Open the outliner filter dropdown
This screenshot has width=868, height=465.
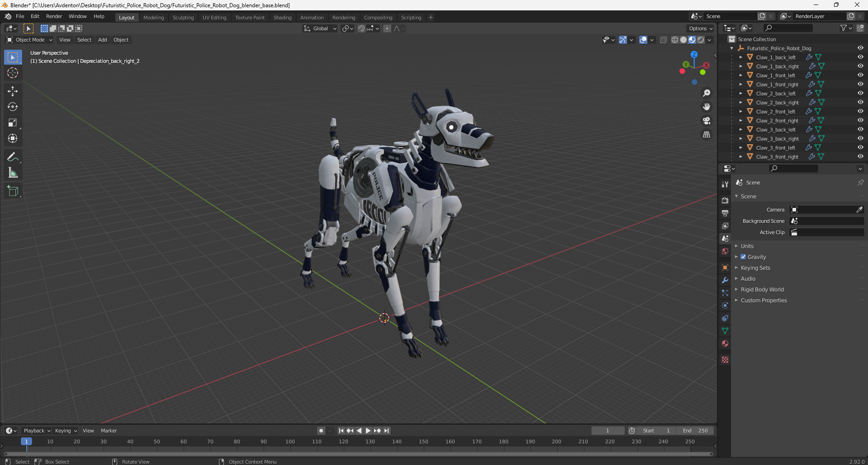click(x=846, y=28)
